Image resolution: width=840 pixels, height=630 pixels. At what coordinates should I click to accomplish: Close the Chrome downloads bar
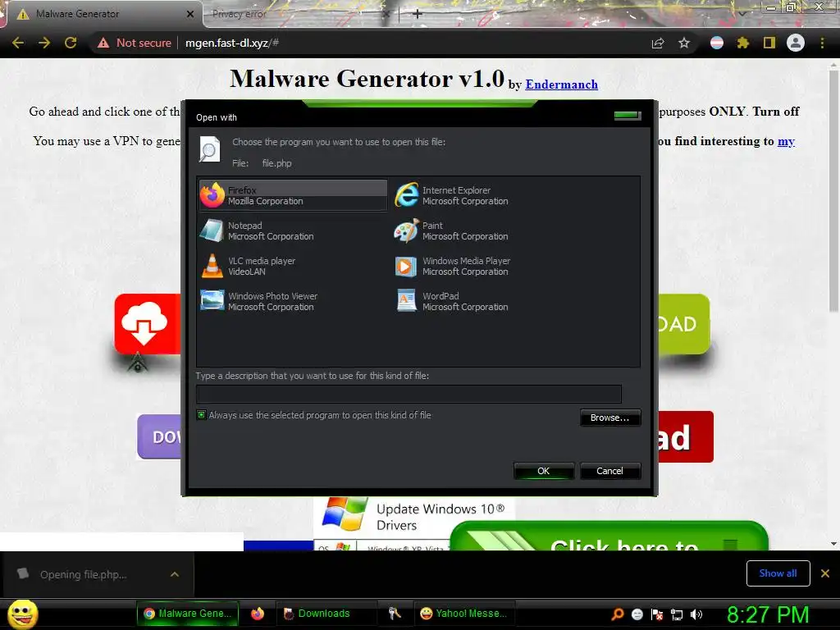[x=825, y=573]
